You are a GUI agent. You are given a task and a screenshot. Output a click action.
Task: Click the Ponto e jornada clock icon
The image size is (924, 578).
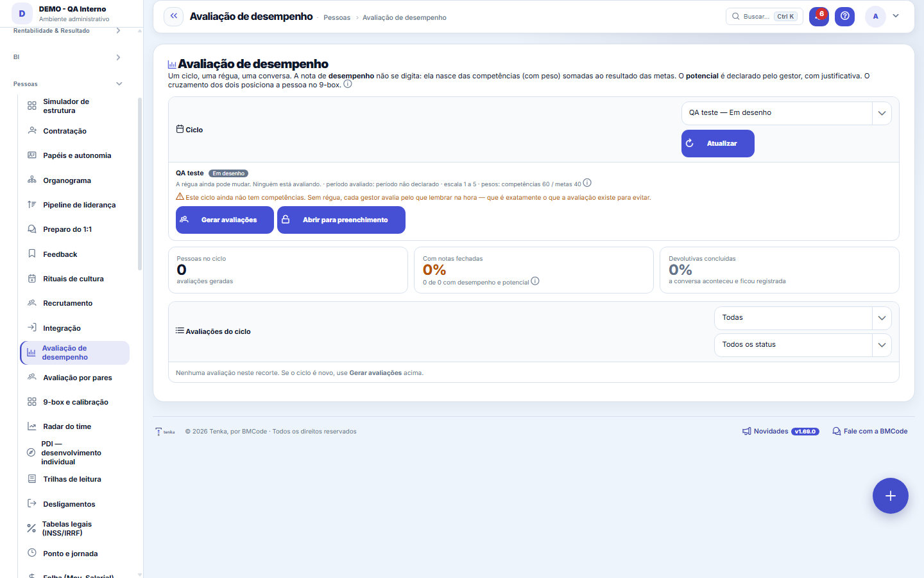(x=31, y=553)
